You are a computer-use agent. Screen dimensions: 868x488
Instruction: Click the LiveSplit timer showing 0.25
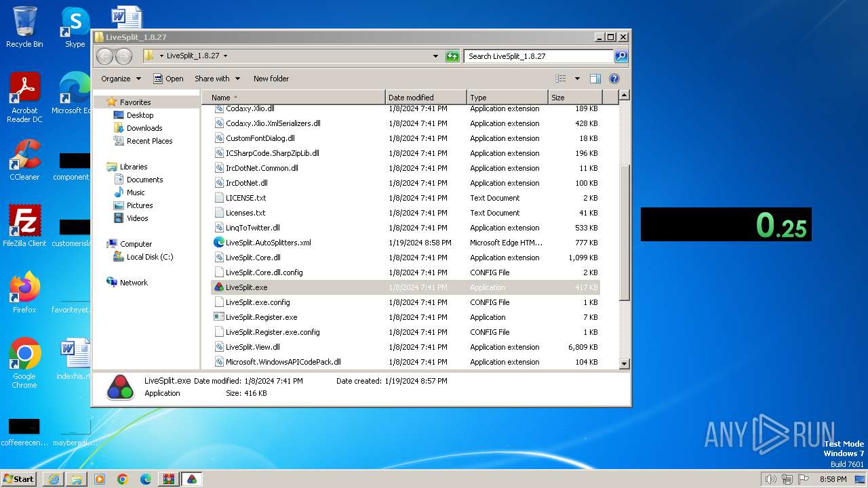(x=726, y=224)
